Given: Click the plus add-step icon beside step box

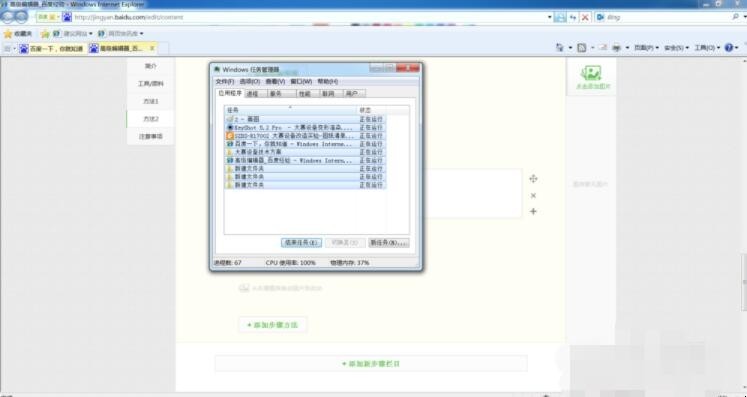Looking at the screenshot, I should tap(533, 211).
